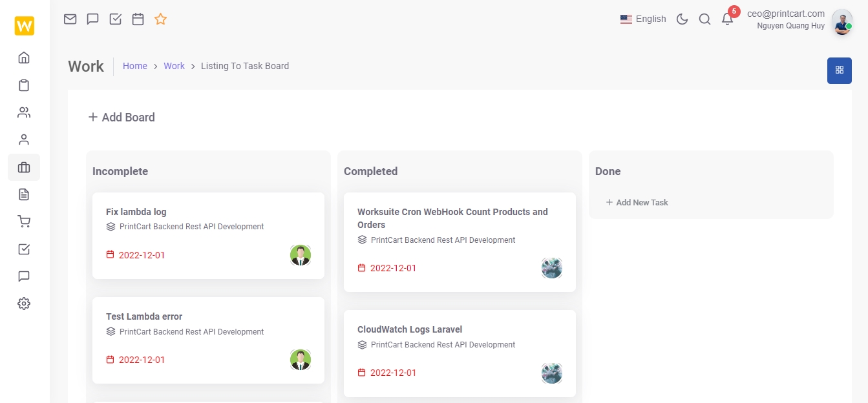Open search with the magnifier icon
Image resolution: width=868 pixels, height=403 pixels.
pyautogui.click(x=705, y=19)
